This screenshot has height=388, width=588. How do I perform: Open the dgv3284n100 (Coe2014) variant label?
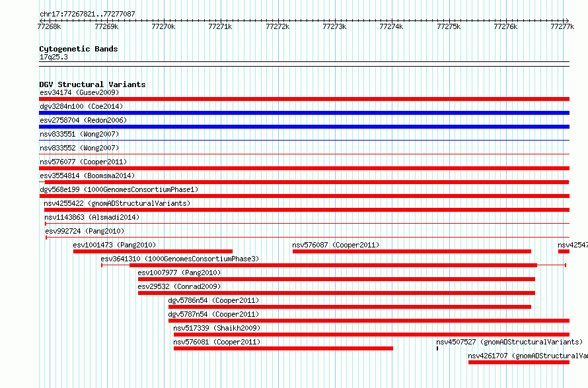point(81,106)
